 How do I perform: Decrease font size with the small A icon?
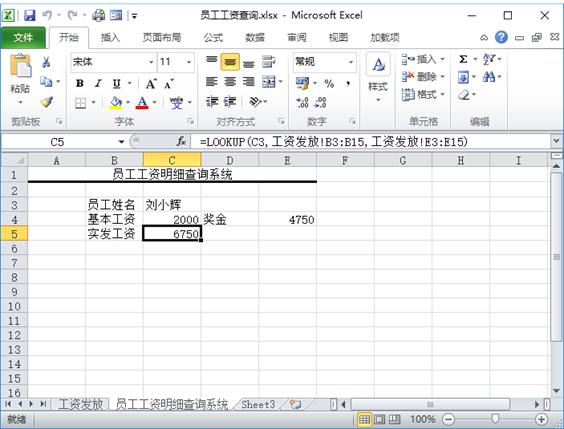pos(169,84)
